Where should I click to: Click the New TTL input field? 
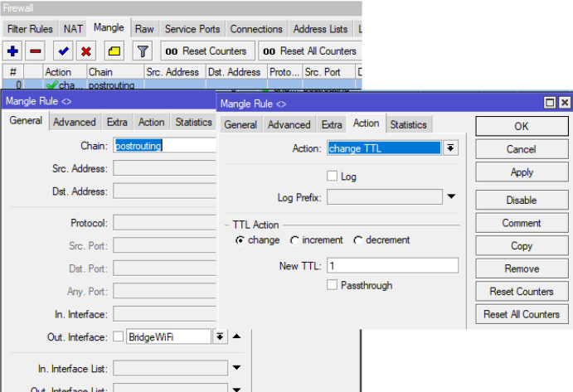click(391, 266)
